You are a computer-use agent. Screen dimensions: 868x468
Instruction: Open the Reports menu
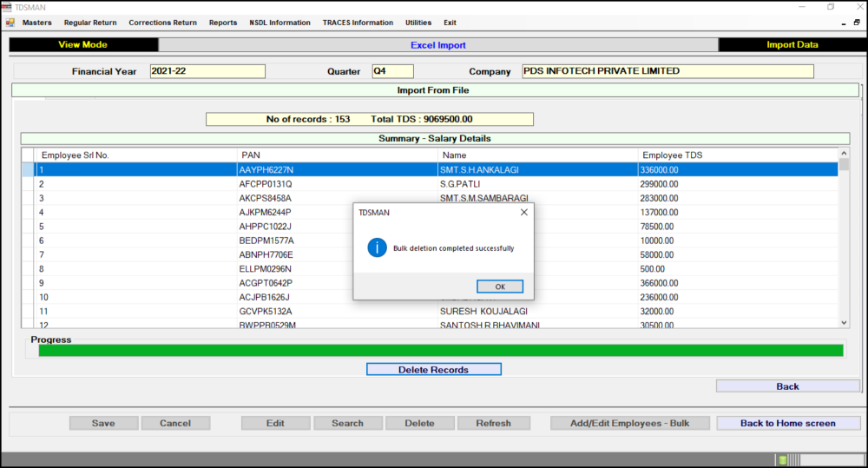click(x=223, y=23)
